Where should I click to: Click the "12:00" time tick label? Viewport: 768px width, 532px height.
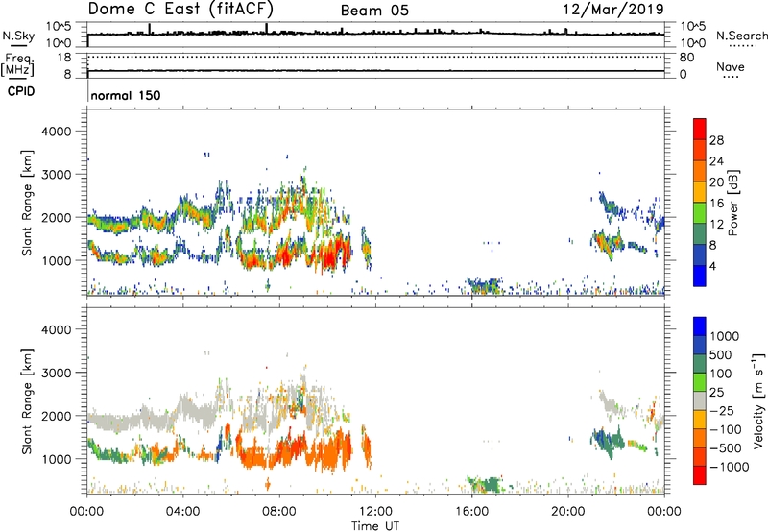point(375,512)
